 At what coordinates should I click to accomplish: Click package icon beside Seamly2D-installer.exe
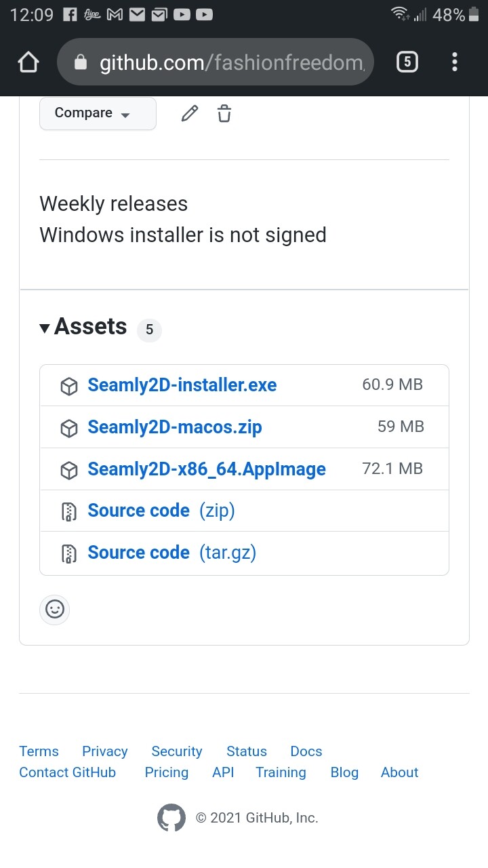click(x=69, y=386)
